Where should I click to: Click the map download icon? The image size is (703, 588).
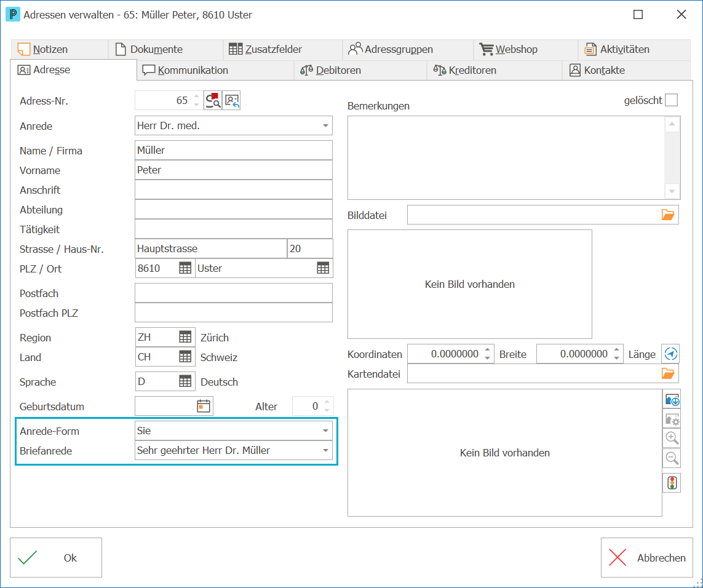(x=672, y=399)
